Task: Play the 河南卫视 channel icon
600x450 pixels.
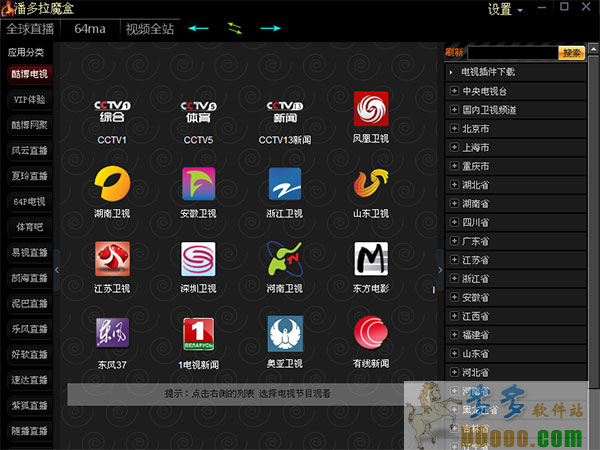Action: (285, 259)
